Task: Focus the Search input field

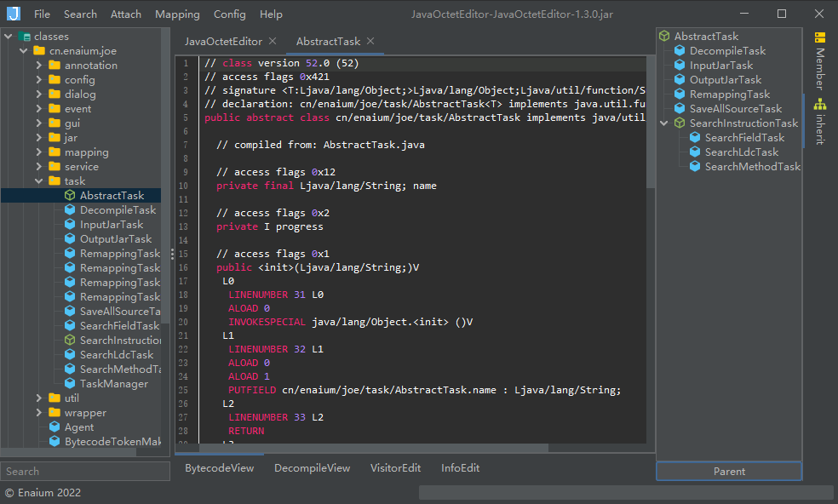Action: click(85, 471)
